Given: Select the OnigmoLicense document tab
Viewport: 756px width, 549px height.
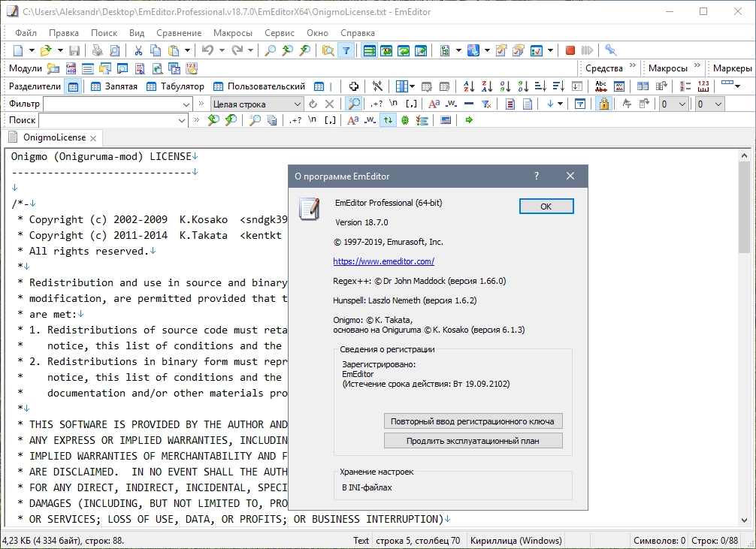Looking at the screenshot, I should [54, 137].
